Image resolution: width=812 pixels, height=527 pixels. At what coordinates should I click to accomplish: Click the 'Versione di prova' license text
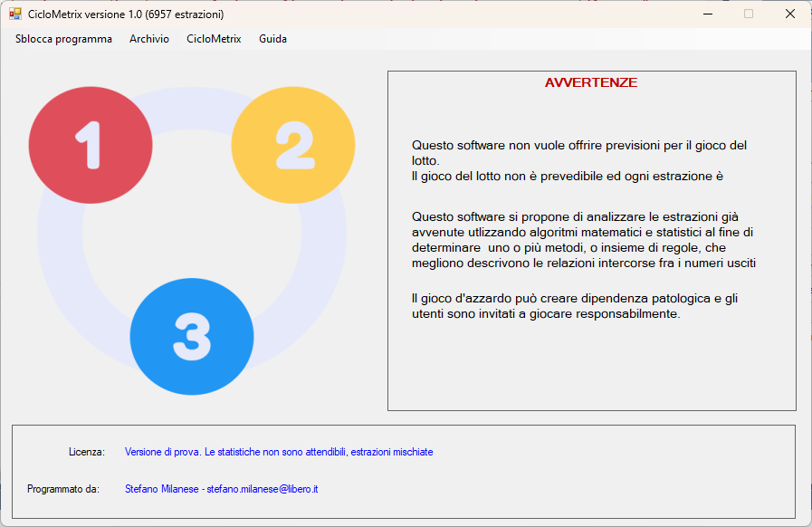coord(279,452)
